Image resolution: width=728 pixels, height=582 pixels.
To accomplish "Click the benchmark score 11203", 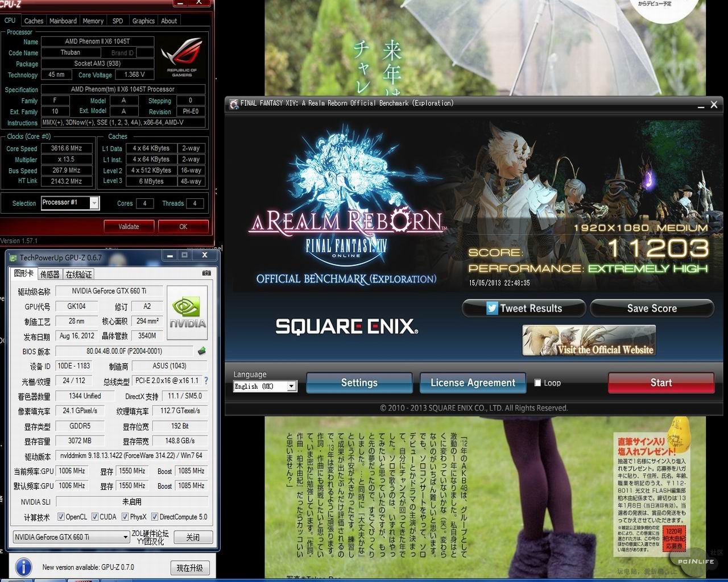I will click(658, 248).
